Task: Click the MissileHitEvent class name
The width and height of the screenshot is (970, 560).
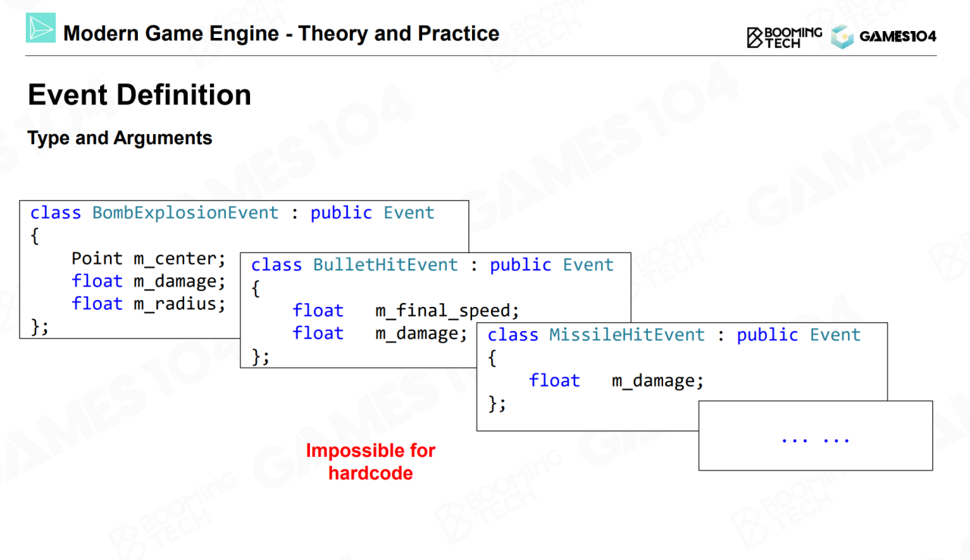Action: (x=627, y=335)
